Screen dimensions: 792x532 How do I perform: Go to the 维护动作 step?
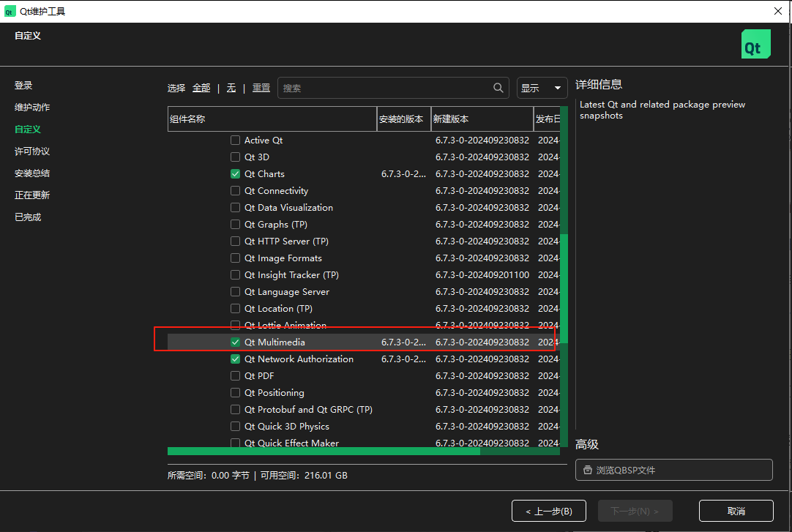pos(31,107)
